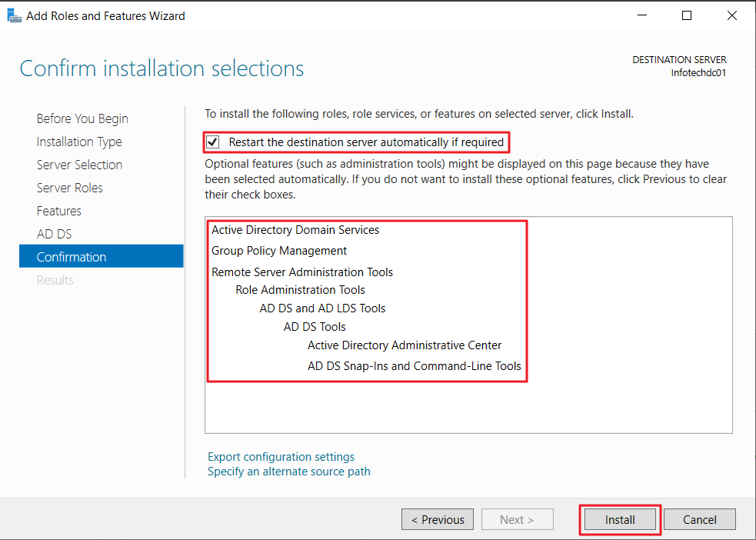Select AD DS Snap-Ins and Command-Line Tools row
Viewport: 756px width, 540px height.
pyautogui.click(x=415, y=366)
